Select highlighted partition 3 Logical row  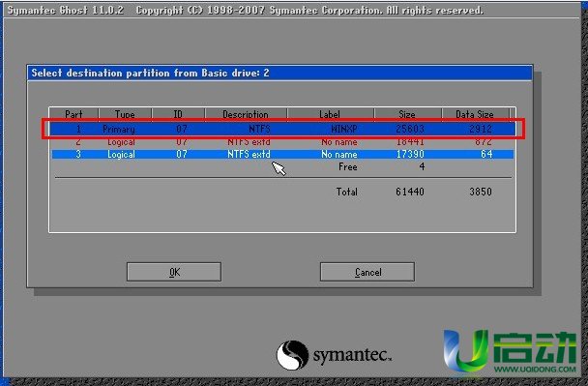point(282,154)
